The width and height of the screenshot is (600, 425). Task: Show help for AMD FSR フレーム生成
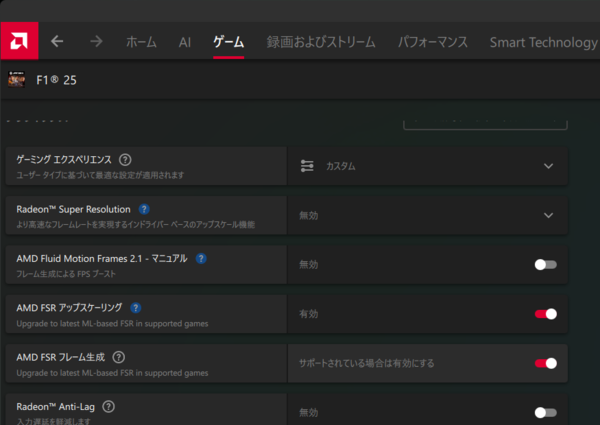tap(119, 357)
